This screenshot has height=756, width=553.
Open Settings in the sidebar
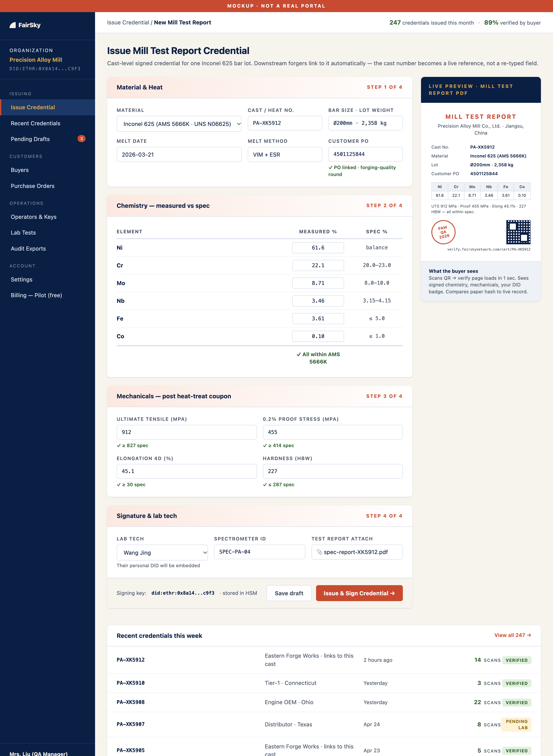[48, 280]
